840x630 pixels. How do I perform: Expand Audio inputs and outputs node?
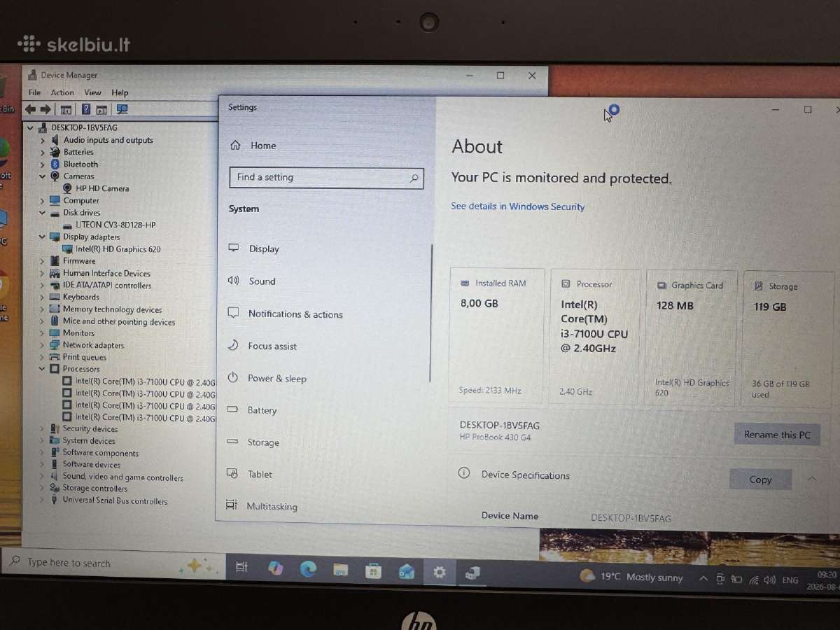coord(42,140)
